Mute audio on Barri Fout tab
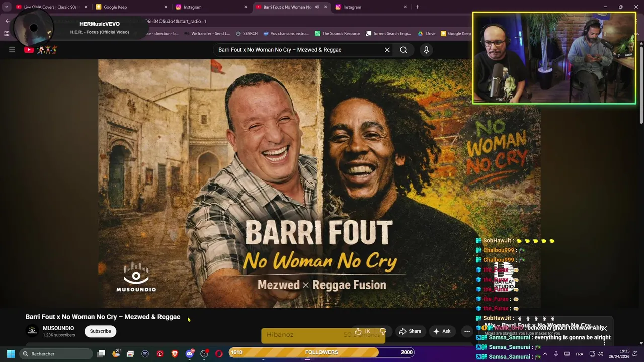Screen dimensions: 644x362 coord(317,7)
